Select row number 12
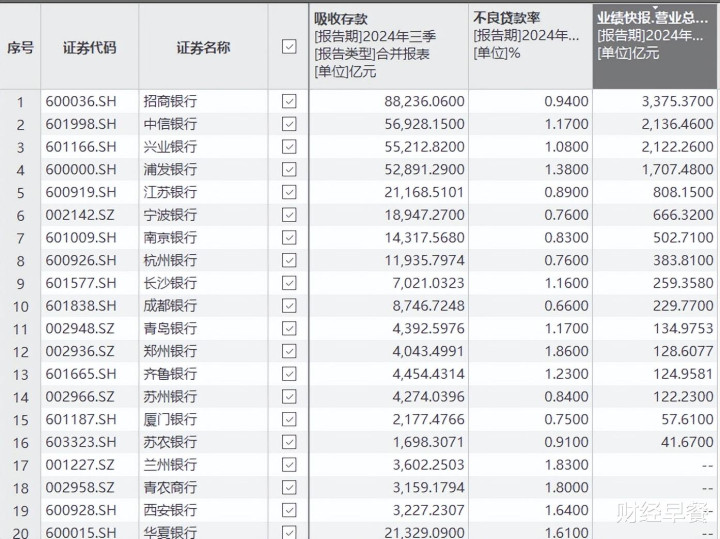The image size is (720, 539). (21, 352)
